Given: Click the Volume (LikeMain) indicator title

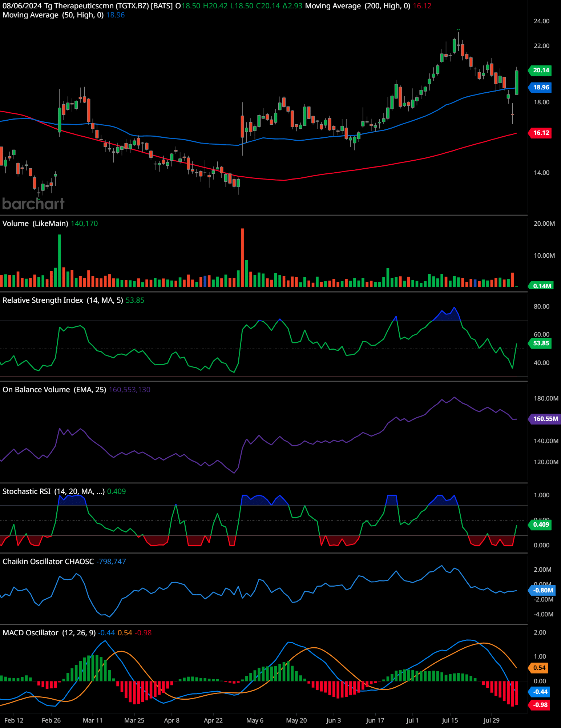Looking at the screenshot, I should (x=35, y=224).
